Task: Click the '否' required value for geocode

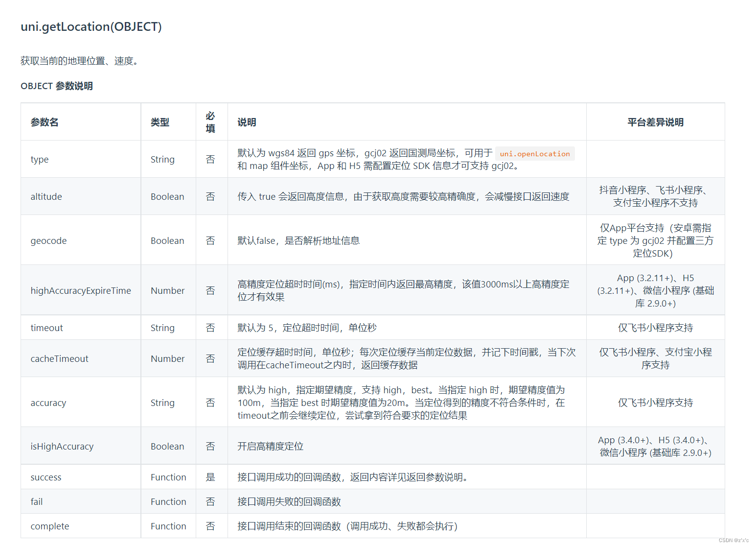Action: tap(210, 240)
